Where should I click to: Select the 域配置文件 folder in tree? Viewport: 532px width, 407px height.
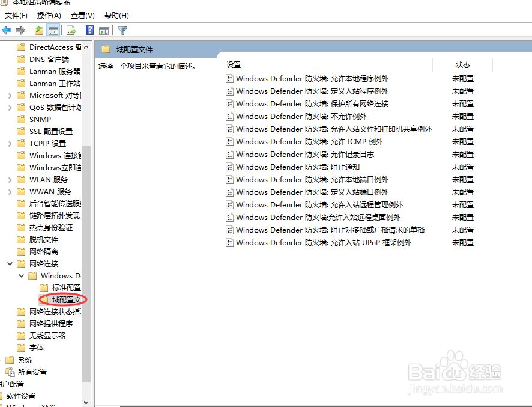[x=61, y=299]
